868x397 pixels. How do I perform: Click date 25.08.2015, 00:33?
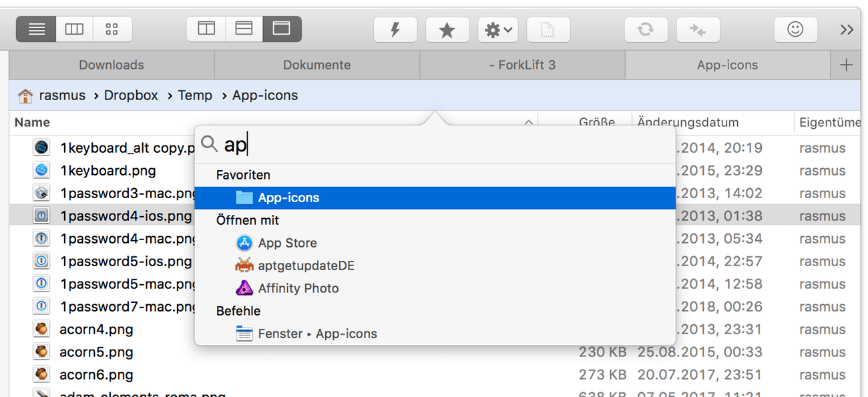(x=700, y=352)
